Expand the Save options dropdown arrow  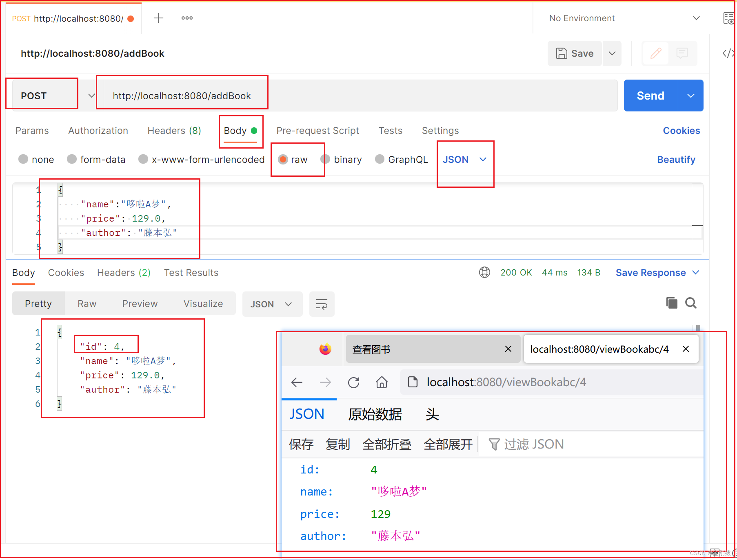click(x=612, y=53)
